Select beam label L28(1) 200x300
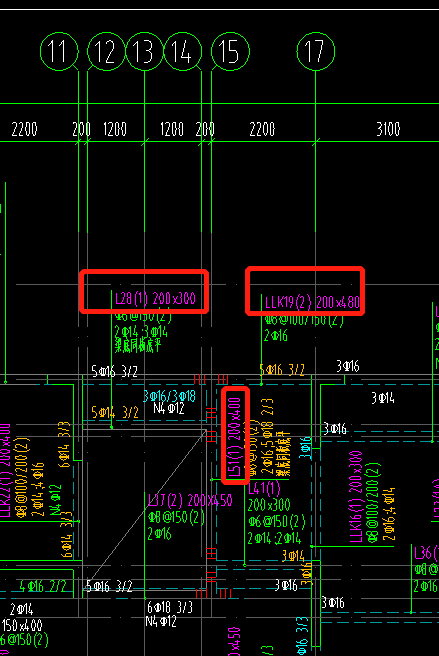Screen dimensions: 439x656 155,298
